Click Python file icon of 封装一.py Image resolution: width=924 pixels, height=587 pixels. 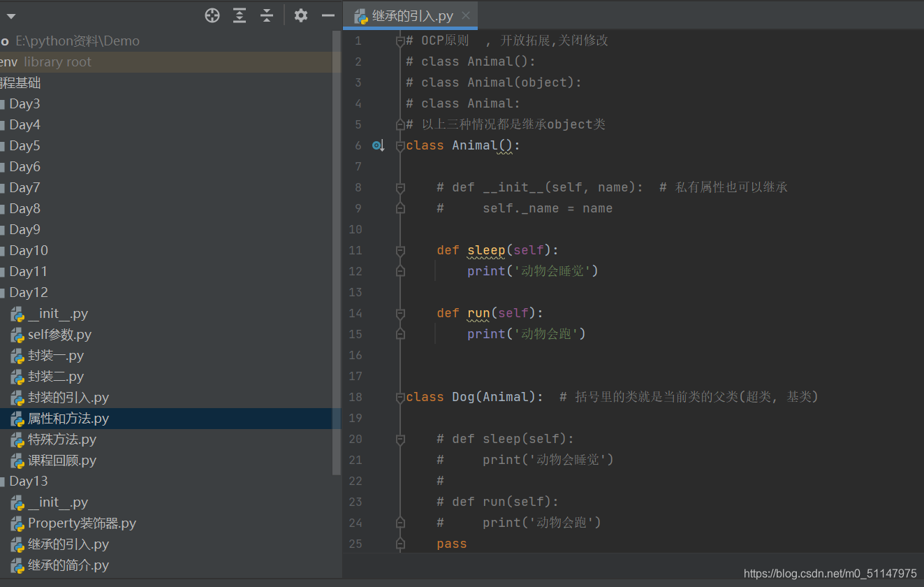tap(17, 356)
